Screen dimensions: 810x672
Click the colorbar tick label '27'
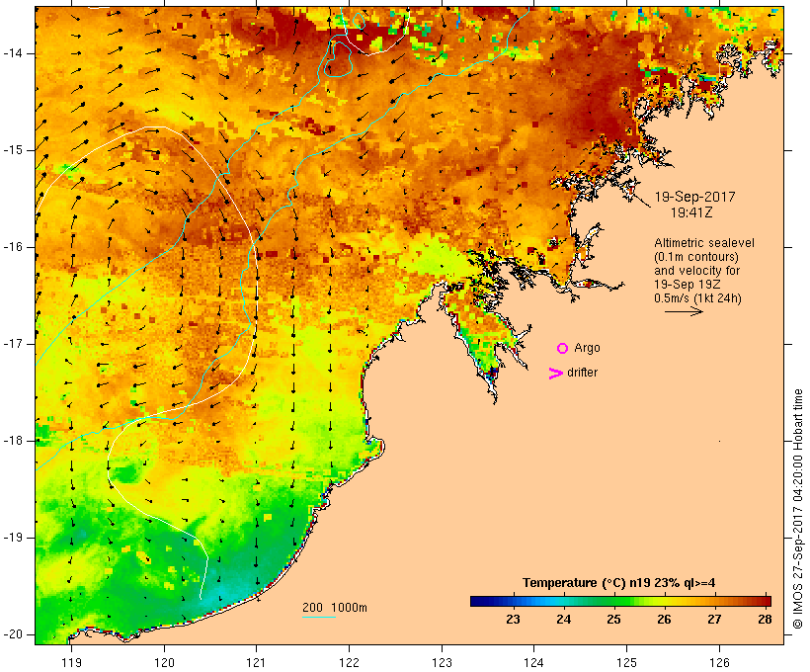(x=714, y=620)
